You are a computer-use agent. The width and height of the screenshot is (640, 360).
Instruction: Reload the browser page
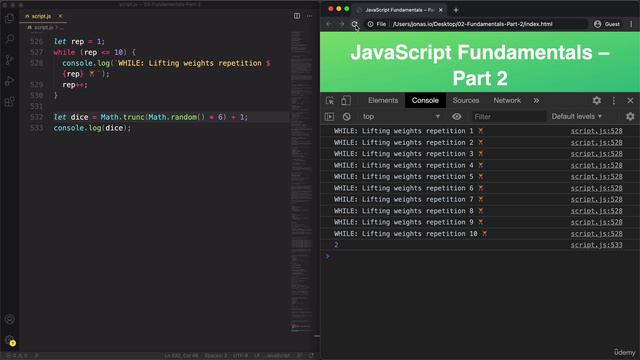pyautogui.click(x=355, y=24)
